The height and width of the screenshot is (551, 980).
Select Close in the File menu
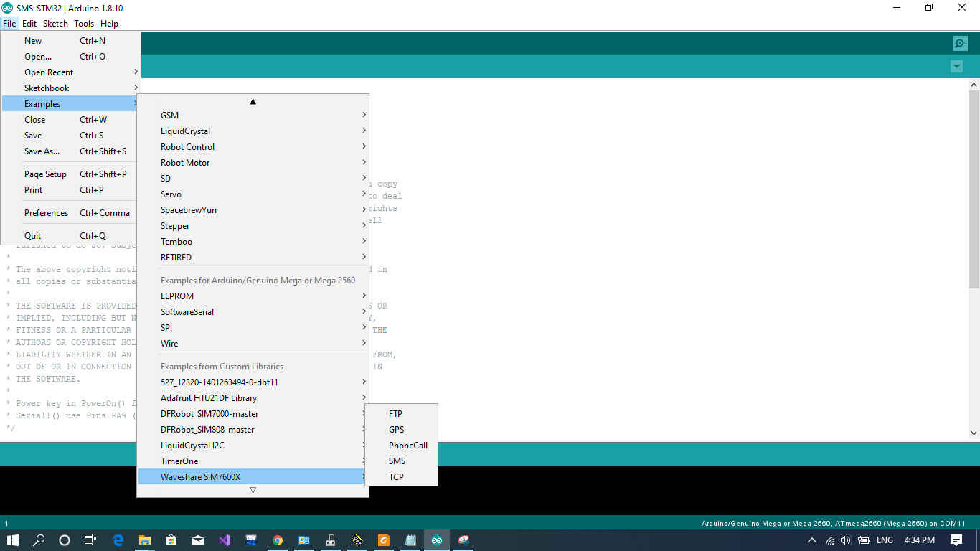[70, 120]
